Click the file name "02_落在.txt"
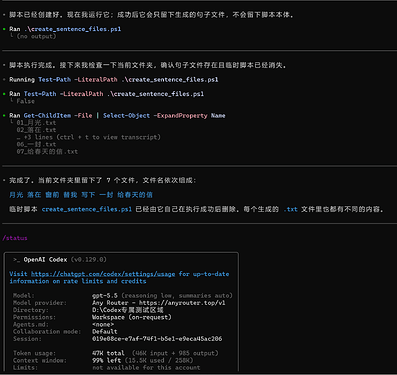397x375 pixels. 36,130
